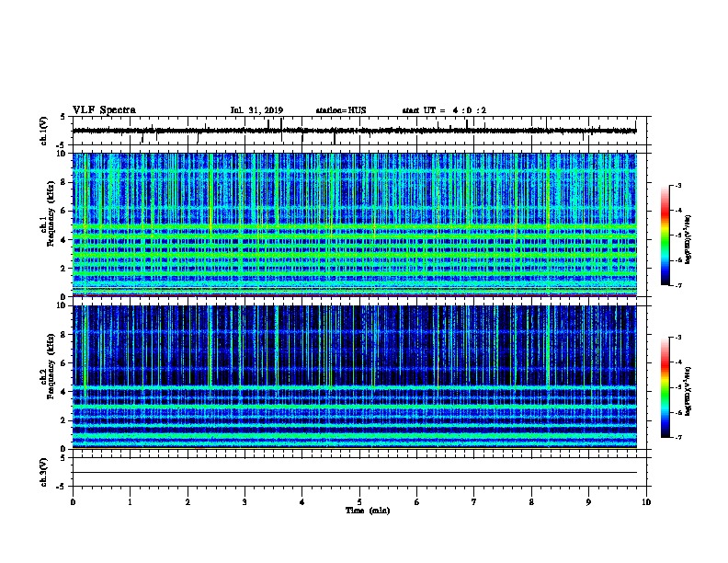Click the "8" kHz tick on ch.2 spectrogram
Screen dimensions: 728x563
(x=64, y=335)
